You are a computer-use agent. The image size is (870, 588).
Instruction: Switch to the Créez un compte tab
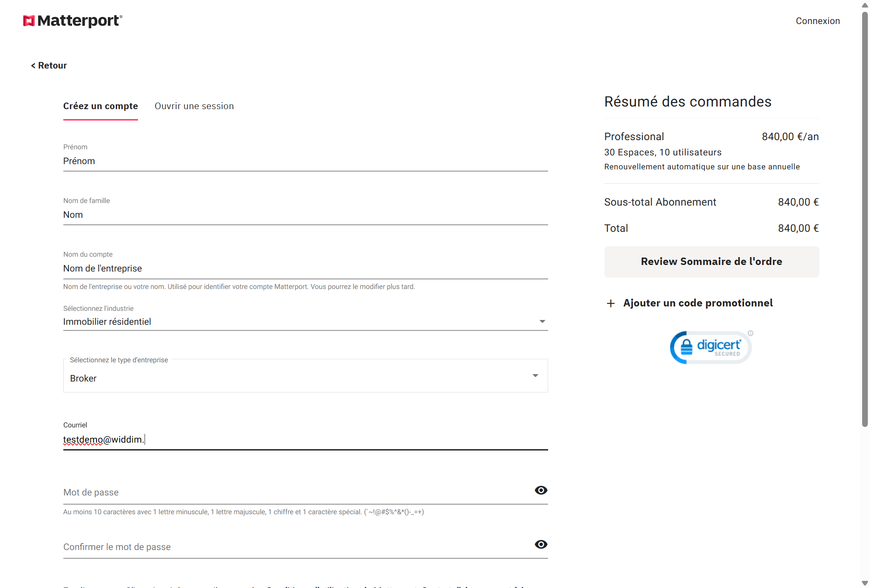pyautogui.click(x=100, y=106)
